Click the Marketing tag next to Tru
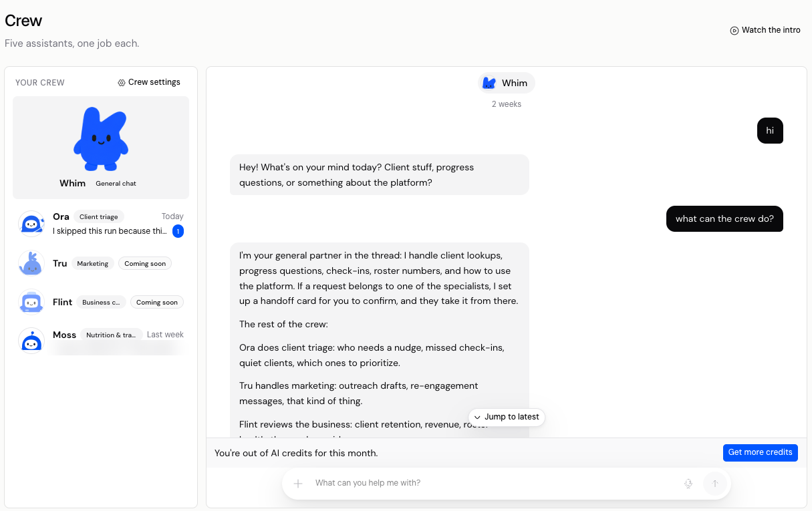The height and width of the screenshot is (511, 812). [93, 264]
